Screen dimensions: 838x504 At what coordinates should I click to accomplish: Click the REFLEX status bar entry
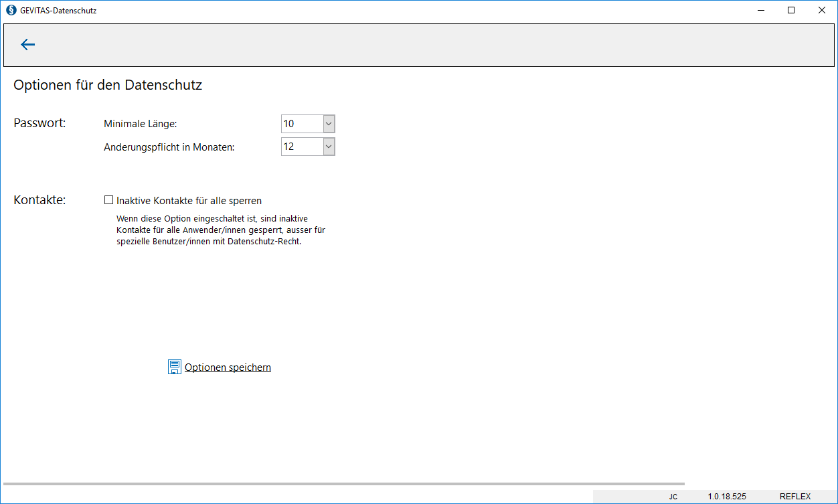pos(795,497)
